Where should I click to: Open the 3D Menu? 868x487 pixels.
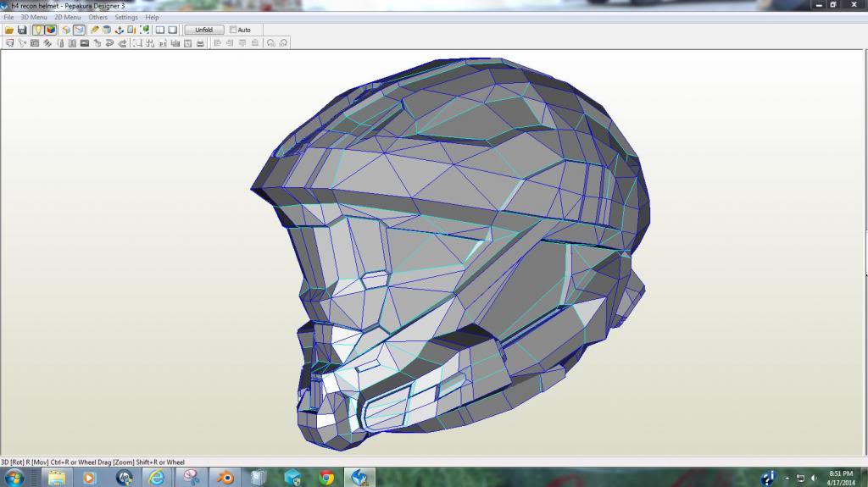(x=34, y=17)
